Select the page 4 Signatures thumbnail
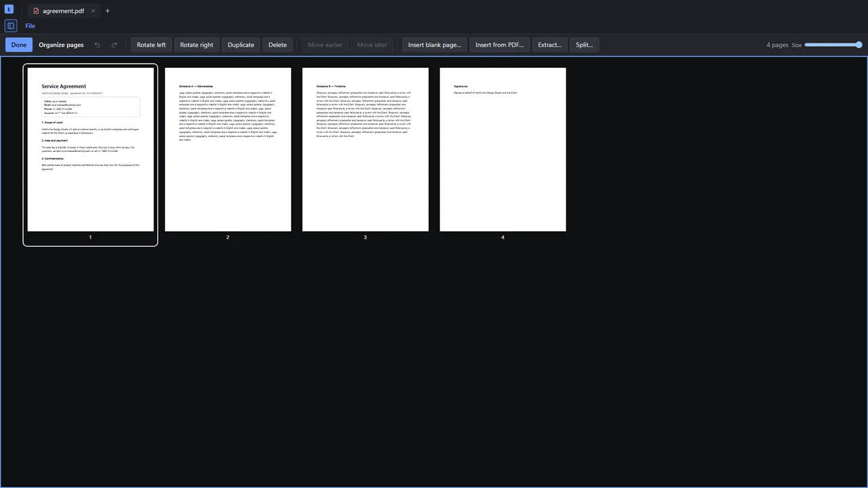Screen dimensions: 868x488 click(502, 149)
